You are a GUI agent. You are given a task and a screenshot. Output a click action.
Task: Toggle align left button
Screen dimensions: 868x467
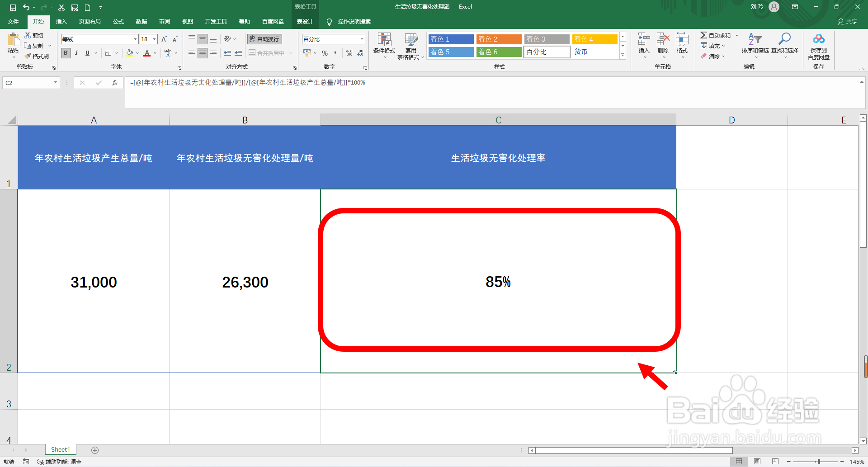(192, 53)
